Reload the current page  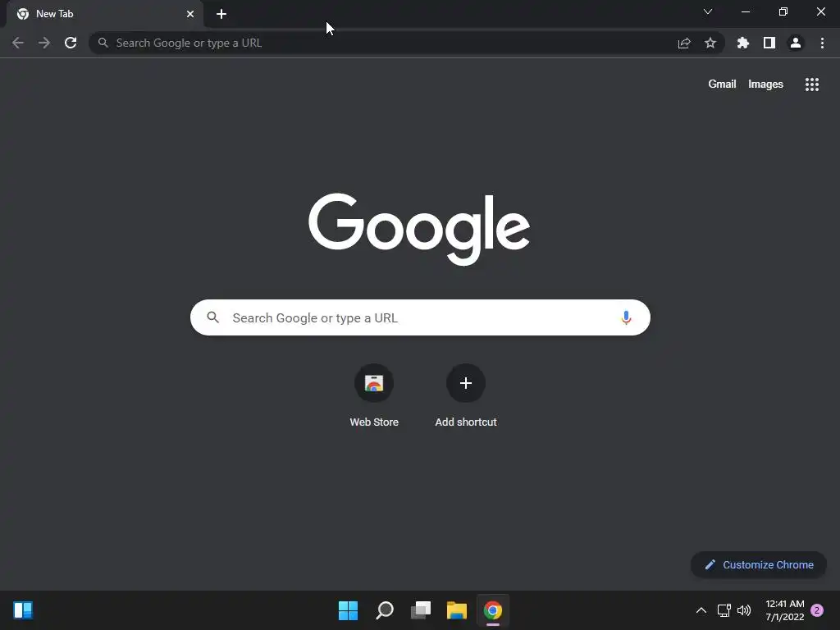tap(71, 43)
